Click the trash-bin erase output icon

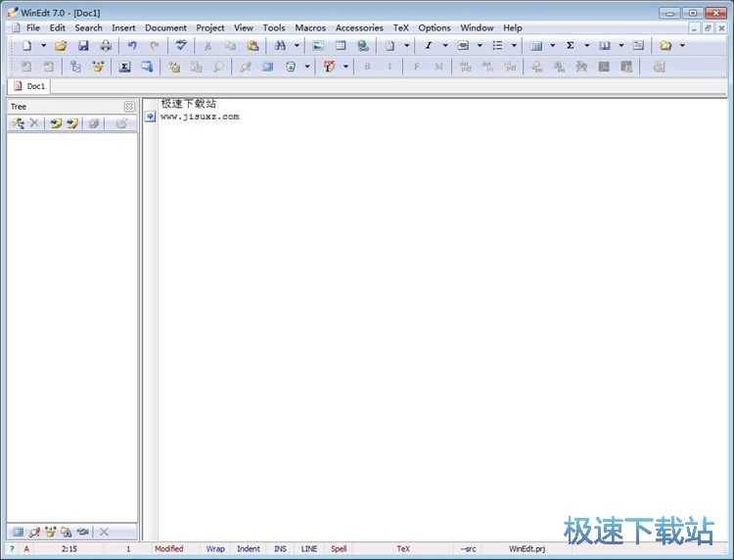click(291, 67)
